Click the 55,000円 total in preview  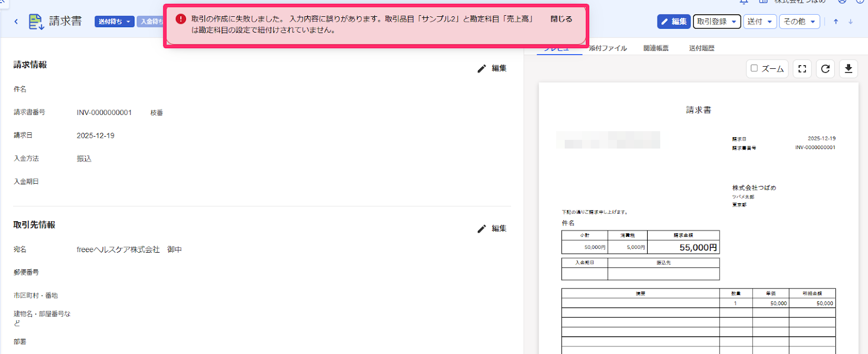698,247
